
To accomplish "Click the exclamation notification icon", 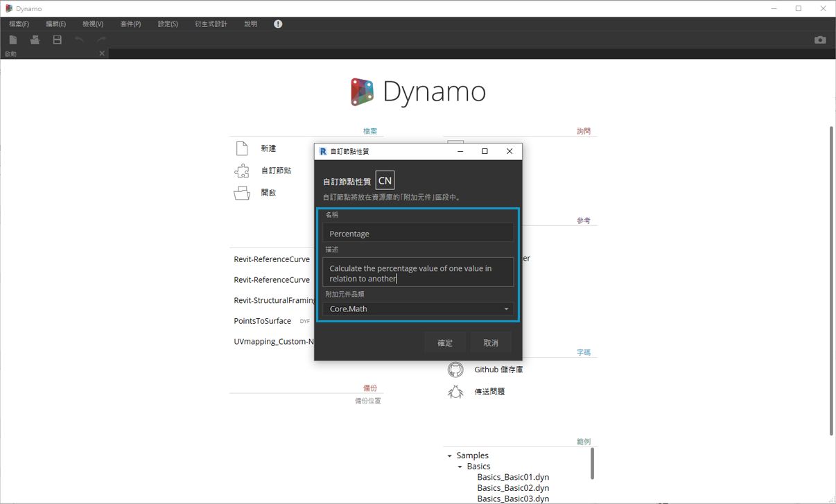I will click(x=278, y=24).
